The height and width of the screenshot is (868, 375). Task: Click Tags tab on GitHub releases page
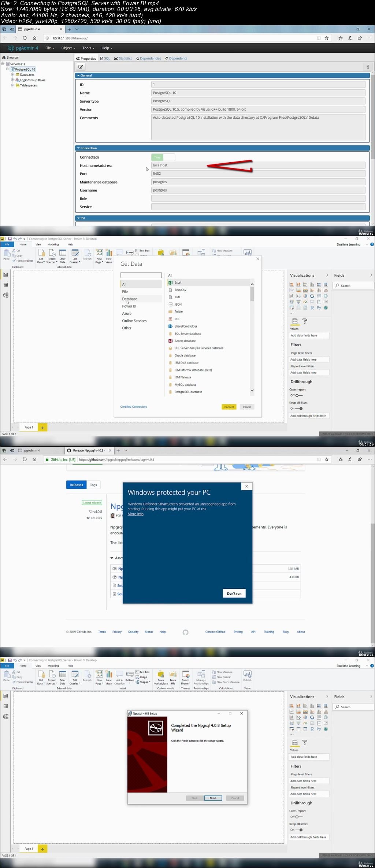tap(93, 485)
